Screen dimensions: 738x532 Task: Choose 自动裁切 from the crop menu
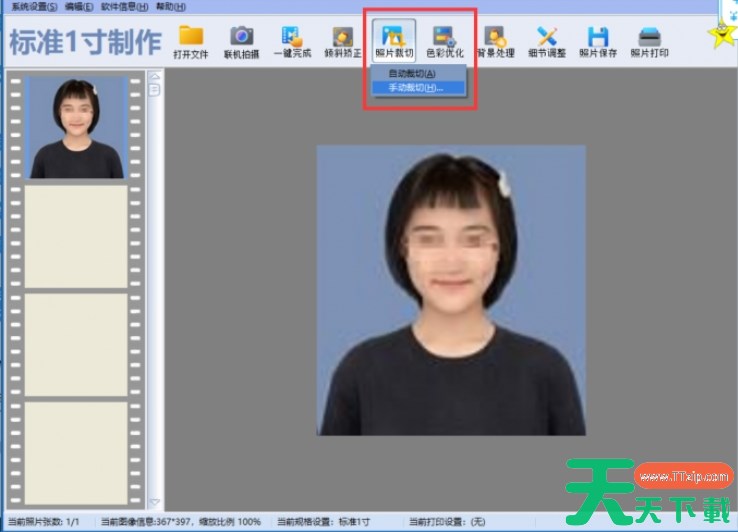(x=412, y=74)
